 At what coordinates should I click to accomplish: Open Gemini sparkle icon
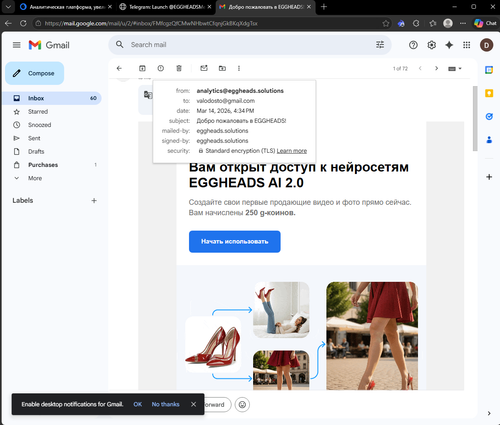pos(449,45)
